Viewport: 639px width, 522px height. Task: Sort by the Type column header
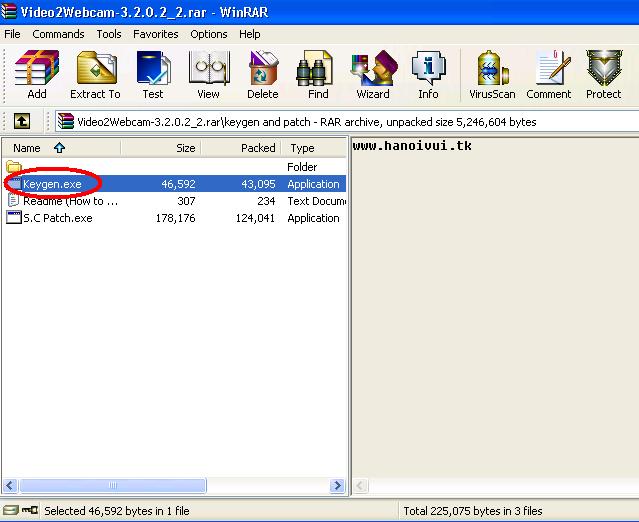click(x=314, y=148)
